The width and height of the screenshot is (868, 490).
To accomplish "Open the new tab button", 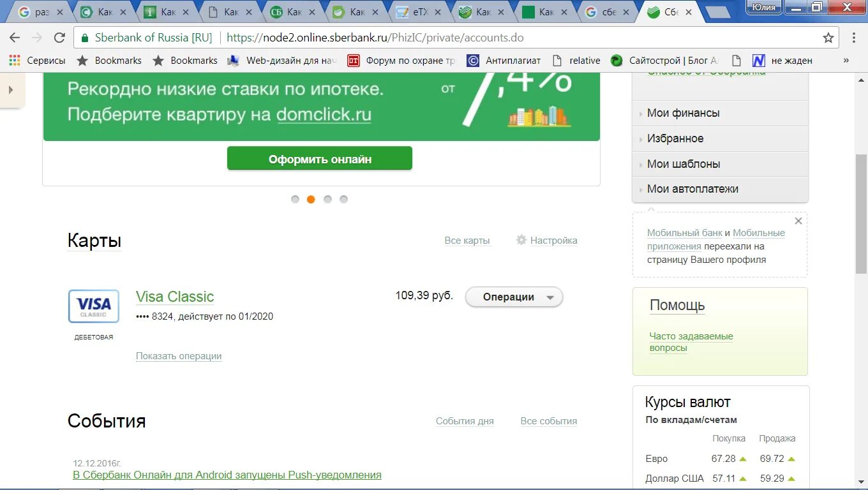I will (x=718, y=12).
